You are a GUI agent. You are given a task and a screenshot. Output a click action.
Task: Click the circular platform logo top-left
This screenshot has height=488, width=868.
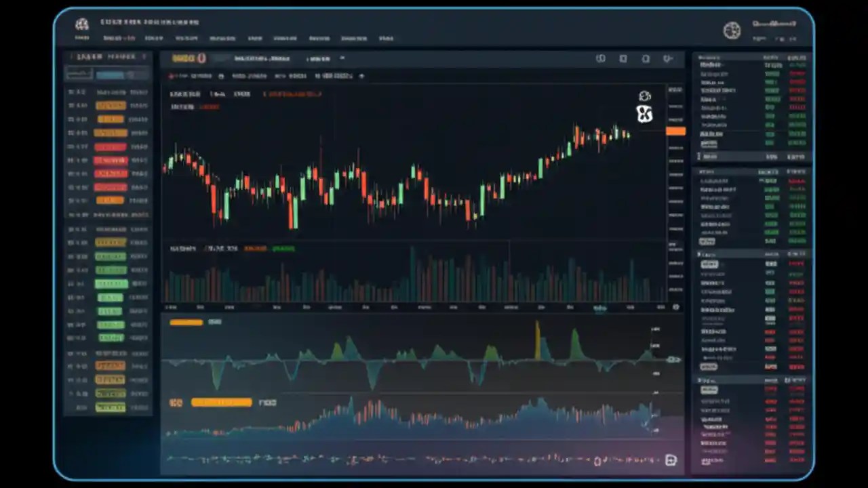click(81, 23)
